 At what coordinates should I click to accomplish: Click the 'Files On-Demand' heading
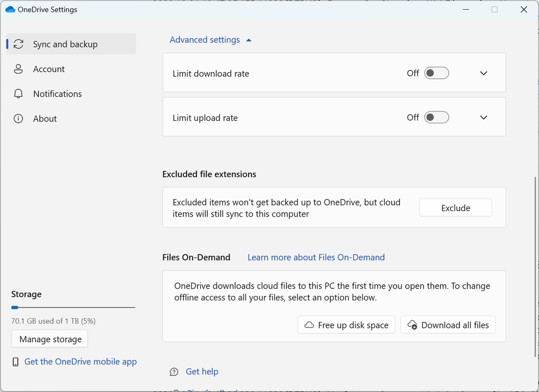(x=196, y=257)
